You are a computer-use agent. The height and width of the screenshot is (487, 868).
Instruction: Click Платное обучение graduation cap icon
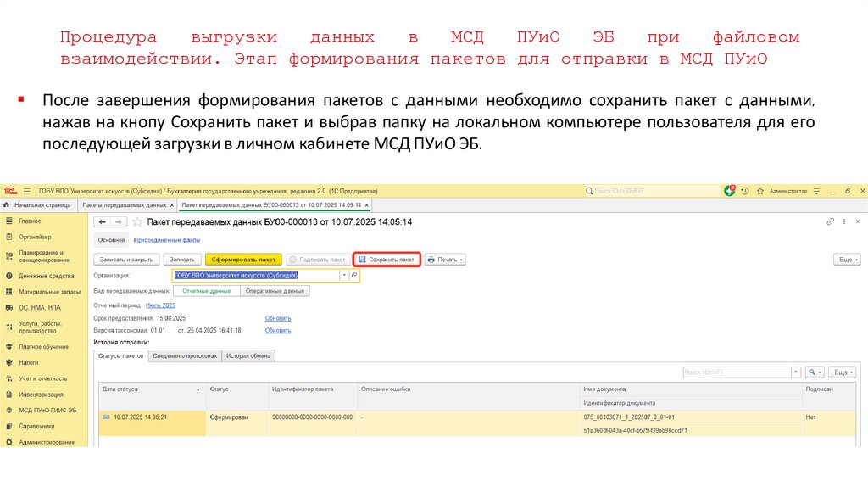click(8, 346)
